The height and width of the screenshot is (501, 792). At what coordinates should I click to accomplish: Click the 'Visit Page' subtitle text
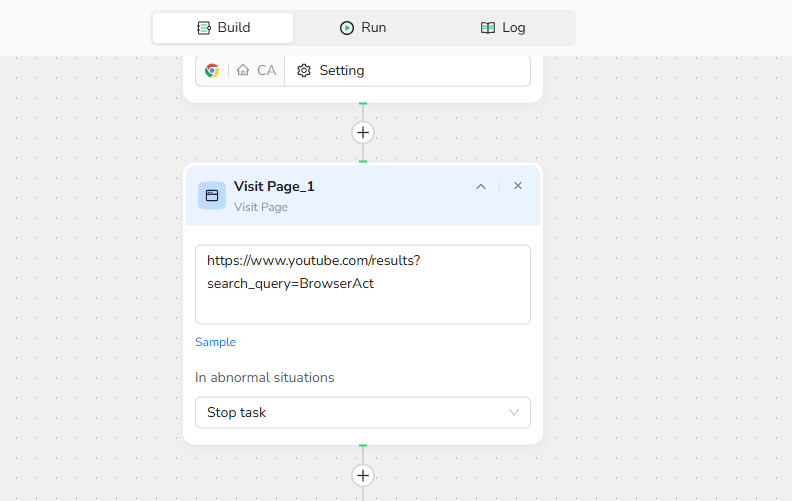260,207
